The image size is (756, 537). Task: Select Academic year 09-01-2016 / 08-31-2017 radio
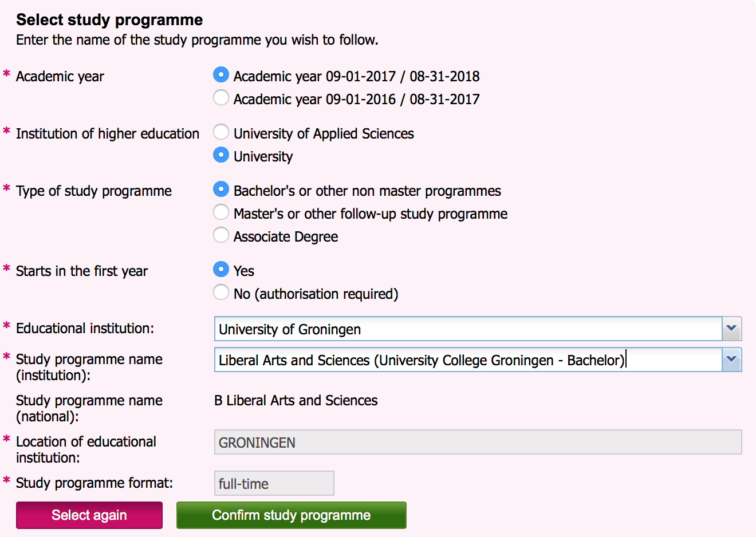click(221, 98)
